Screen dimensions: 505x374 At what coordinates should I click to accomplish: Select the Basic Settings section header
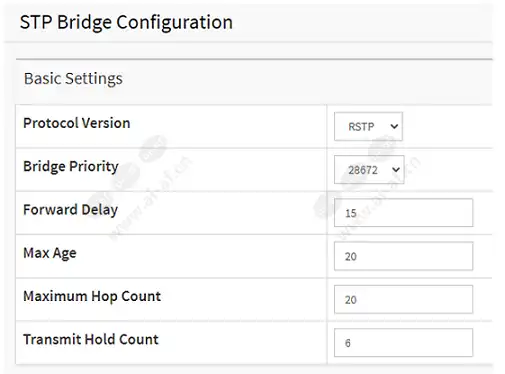click(73, 79)
